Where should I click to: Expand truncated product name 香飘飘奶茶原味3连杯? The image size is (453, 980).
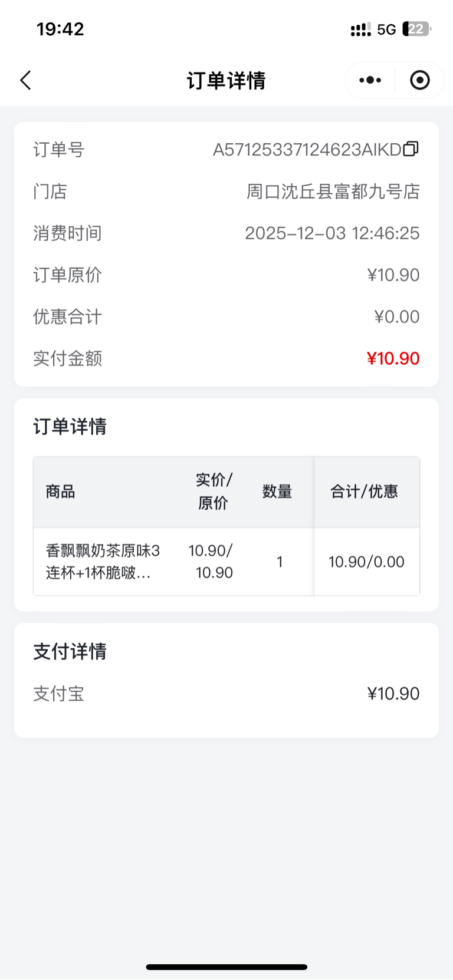(103, 562)
